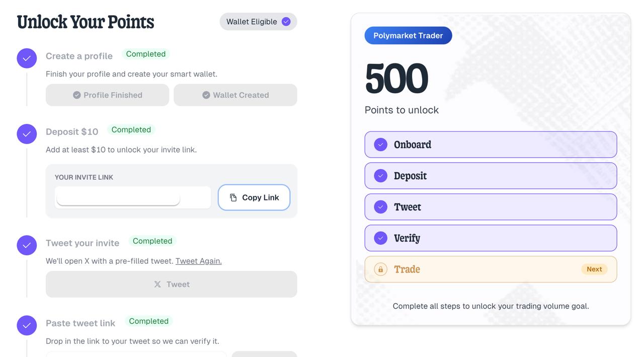Click the copy icon in Copy Link button

pyautogui.click(x=233, y=197)
